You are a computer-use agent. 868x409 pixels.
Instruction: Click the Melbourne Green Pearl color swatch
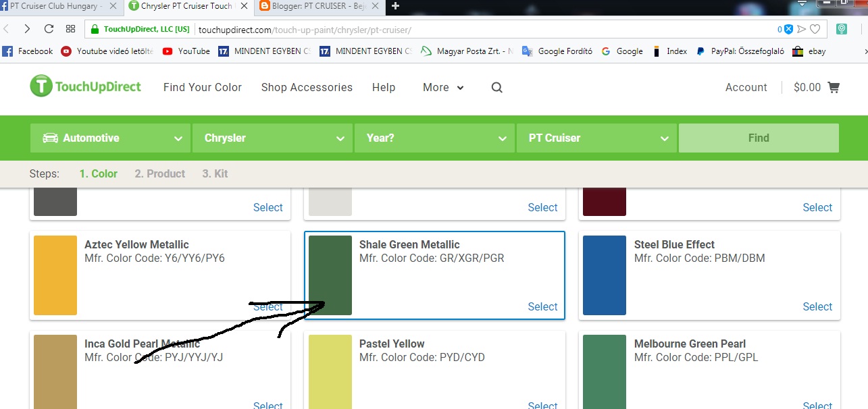click(605, 371)
